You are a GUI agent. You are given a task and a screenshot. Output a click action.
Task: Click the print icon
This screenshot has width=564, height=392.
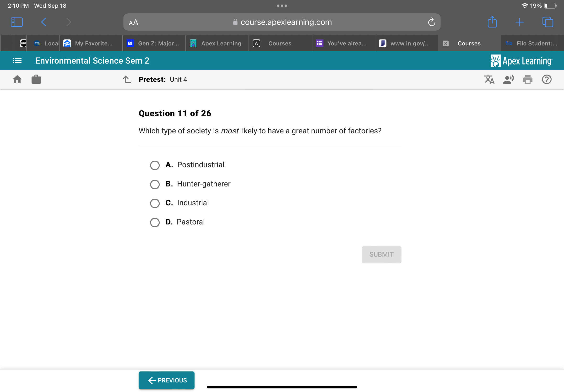click(528, 79)
